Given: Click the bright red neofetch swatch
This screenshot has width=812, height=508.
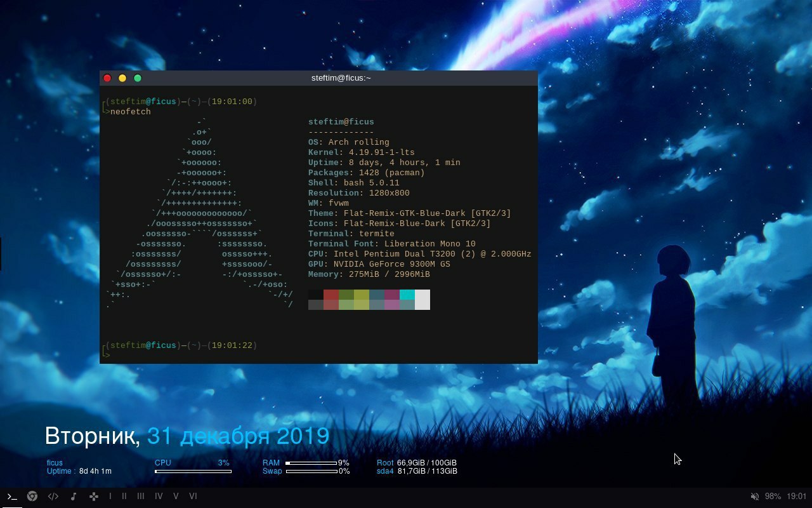Looking at the screenshot, I should click(x=331, y=295).
